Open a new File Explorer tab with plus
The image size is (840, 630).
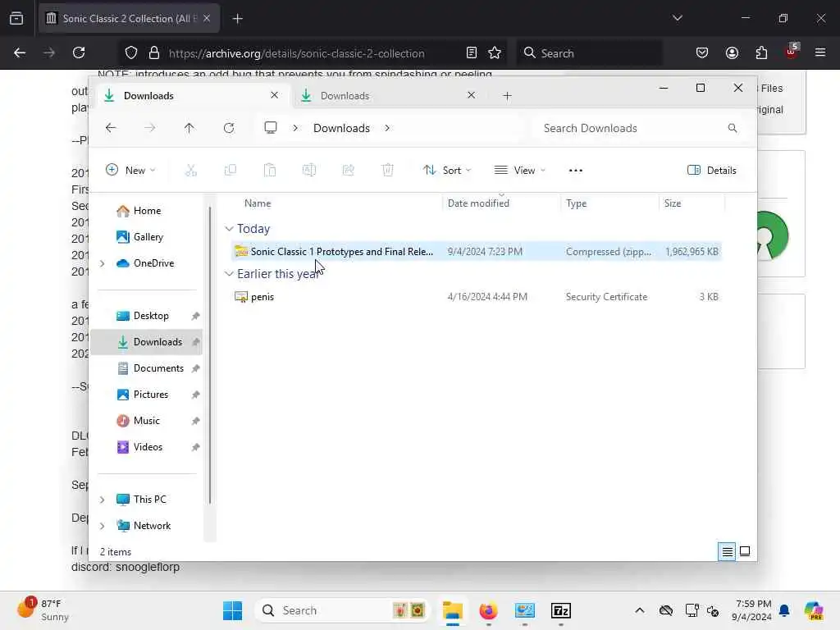pyautogui.click(x=507, y=96)
